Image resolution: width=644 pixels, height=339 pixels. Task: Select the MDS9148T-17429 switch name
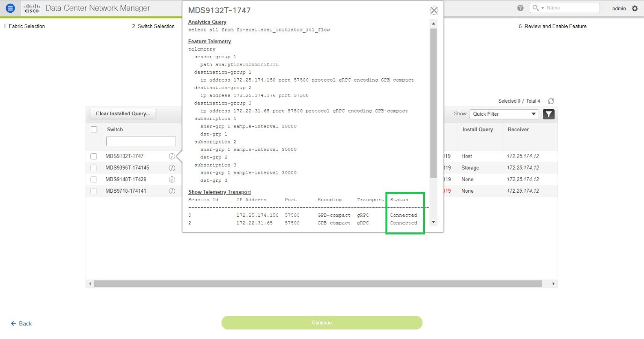pos(126,180)
